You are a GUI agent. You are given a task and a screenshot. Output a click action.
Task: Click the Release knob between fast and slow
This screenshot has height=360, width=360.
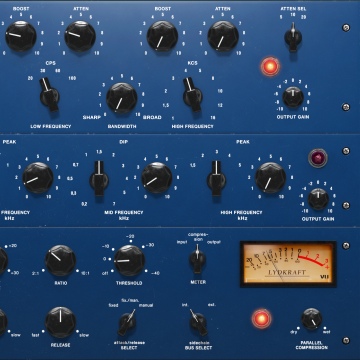click(60, 322)
